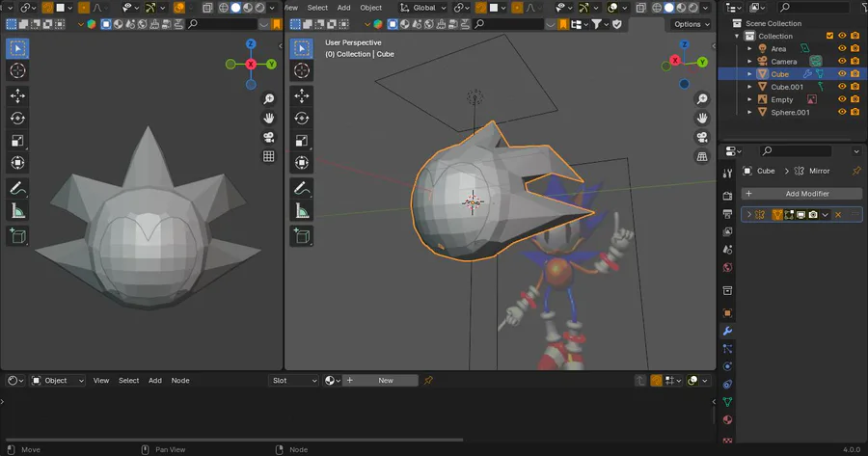Disable Sphere.001 in renders
The height and width of the screenshot is (456, 868).
(x=855, y=112)
